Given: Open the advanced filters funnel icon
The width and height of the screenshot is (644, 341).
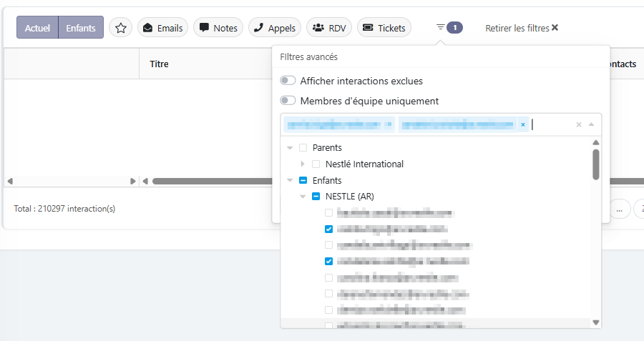Looking at the screenshot, I should click(441, 28).
